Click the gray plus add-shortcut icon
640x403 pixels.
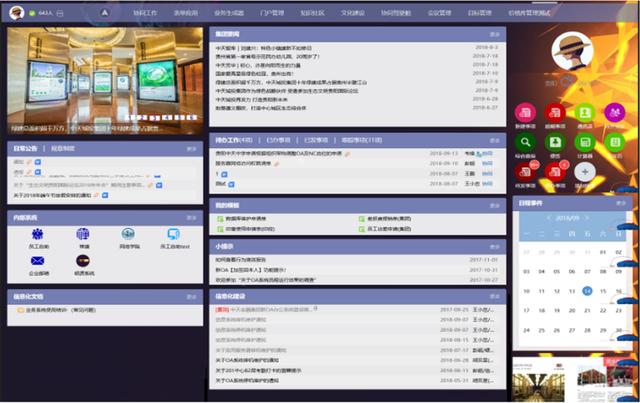click(586, 172)
